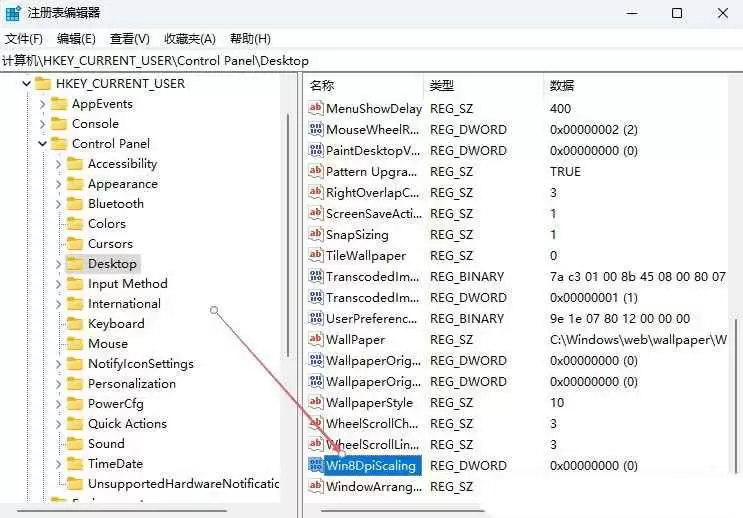743x518 pixels.
Task: Collapse the Control Panel key
Action: pyautogui.click(x=42, y=144)
